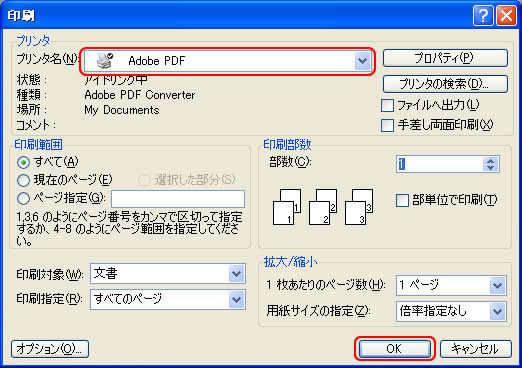Enable ファイルへ出力 checkbox

click(387, 106)
